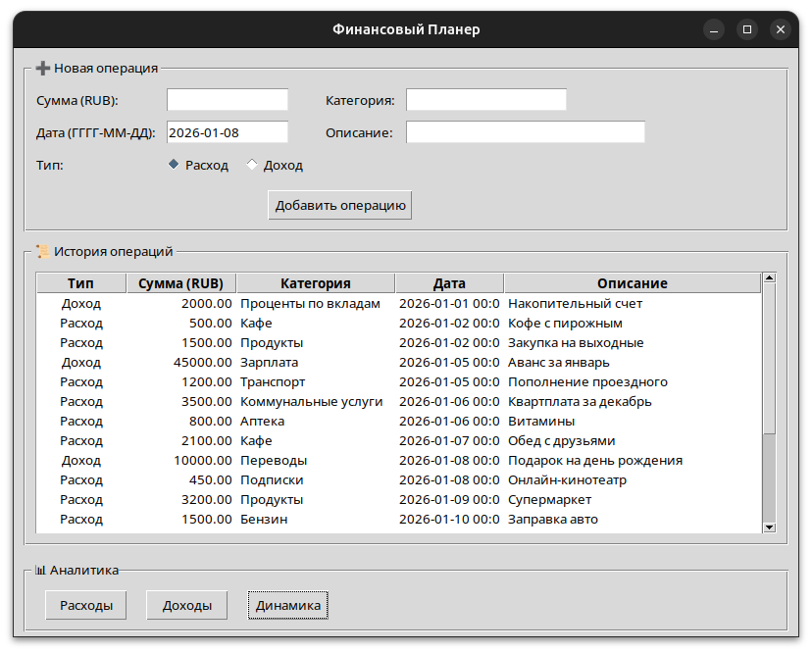Open the Доходы analytics chart
The image size is (812, 653).
pyautogui.click(x=186, y=606)
